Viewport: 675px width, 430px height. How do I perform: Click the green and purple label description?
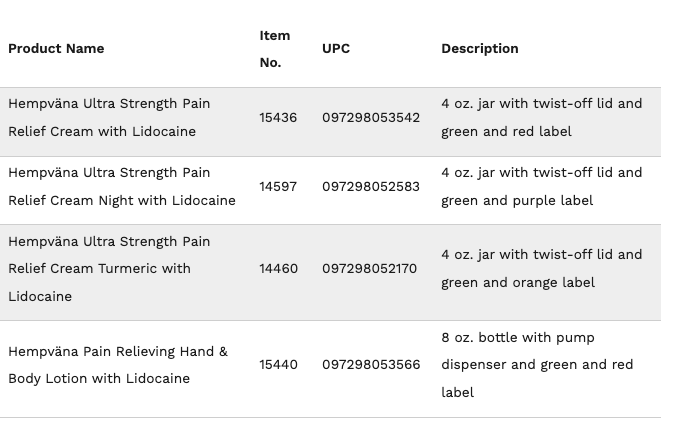point(542,186)
